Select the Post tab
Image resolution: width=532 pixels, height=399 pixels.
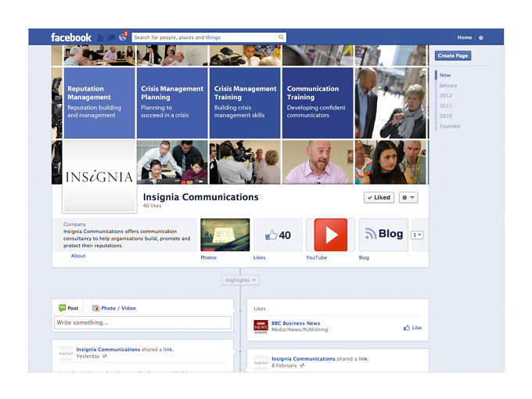69,308
